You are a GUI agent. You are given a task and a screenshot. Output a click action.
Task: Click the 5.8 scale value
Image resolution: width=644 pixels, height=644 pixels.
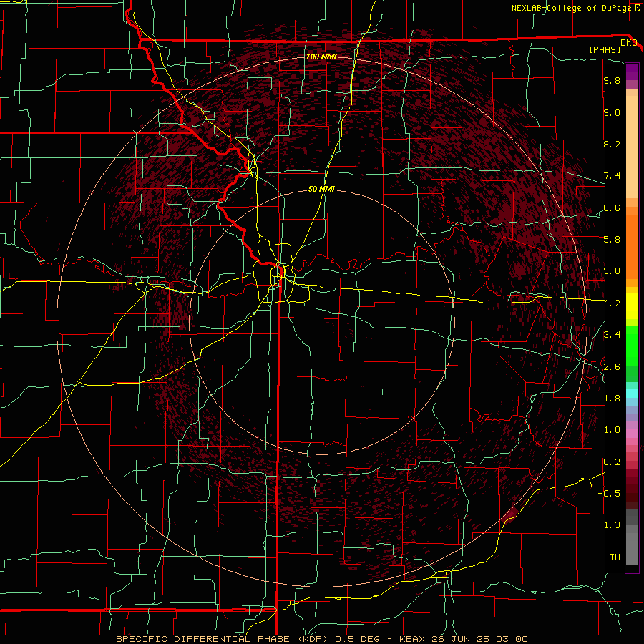(x=612, y=239)
